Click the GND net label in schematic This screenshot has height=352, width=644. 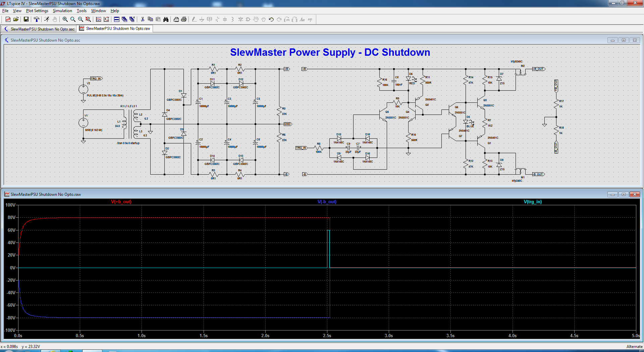[x=288, y=124]
